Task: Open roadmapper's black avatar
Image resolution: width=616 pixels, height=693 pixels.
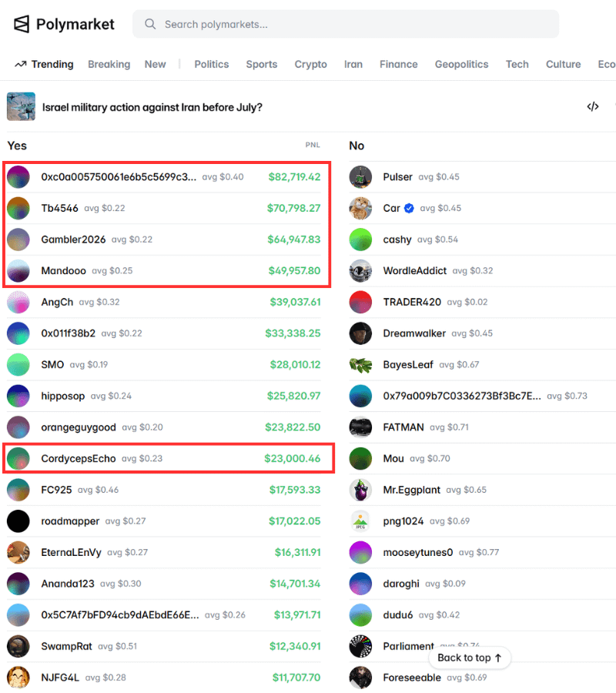Action: click(x=18, y=521)
